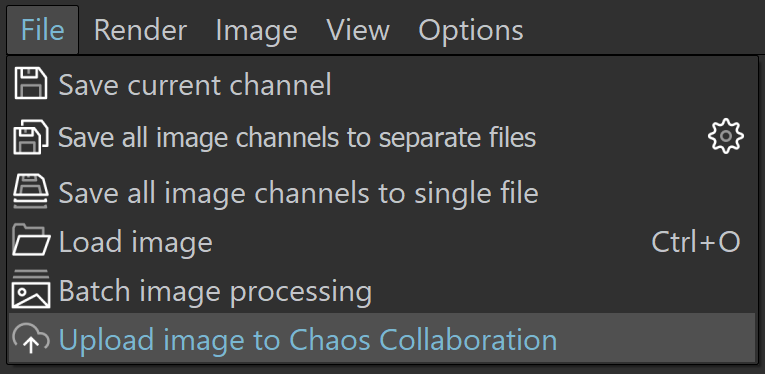Click the stacked disk icon for single file
The image size is (765, 374).
pyautogui.click(x=30, y=192)
